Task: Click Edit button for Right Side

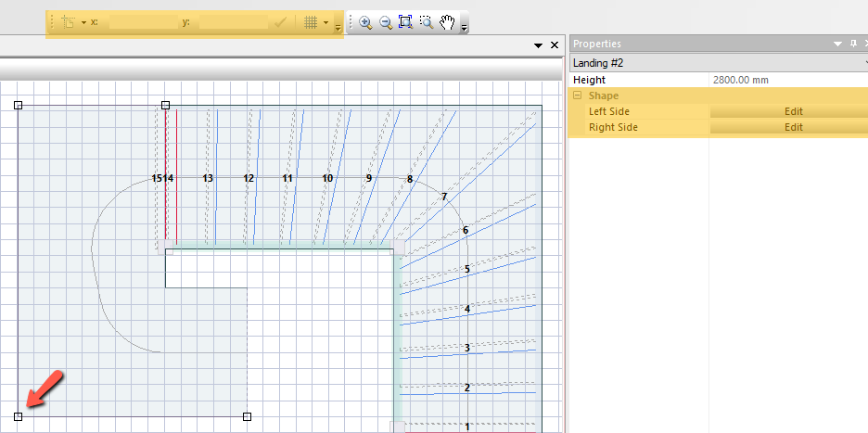Action: click(793, 127)
